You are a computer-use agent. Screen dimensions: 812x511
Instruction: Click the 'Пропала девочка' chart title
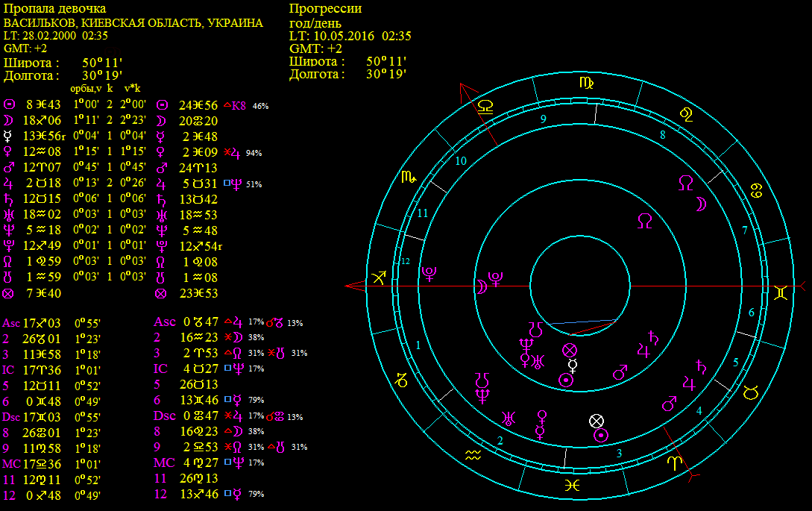click(55, 9)
